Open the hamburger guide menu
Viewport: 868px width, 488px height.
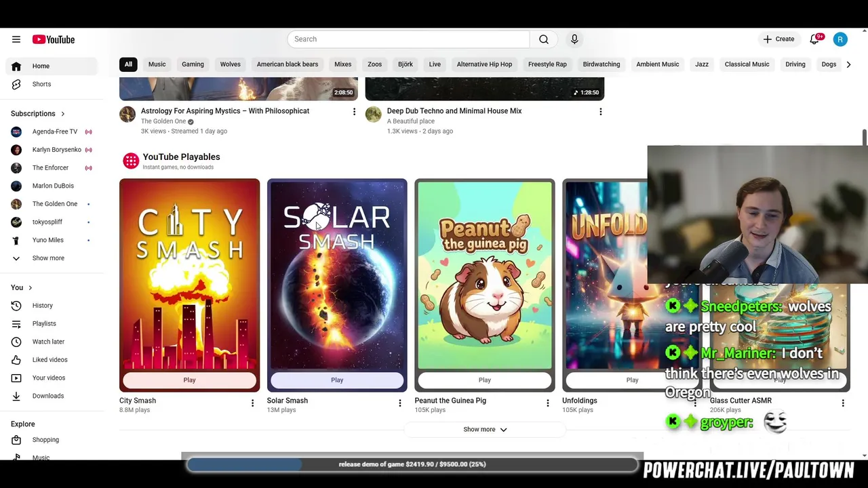(16, 39)
